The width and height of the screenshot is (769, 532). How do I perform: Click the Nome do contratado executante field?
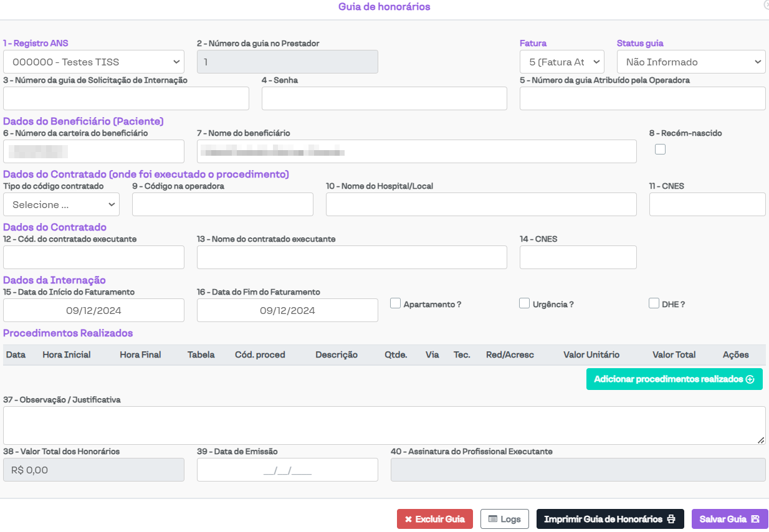[351, 257]
